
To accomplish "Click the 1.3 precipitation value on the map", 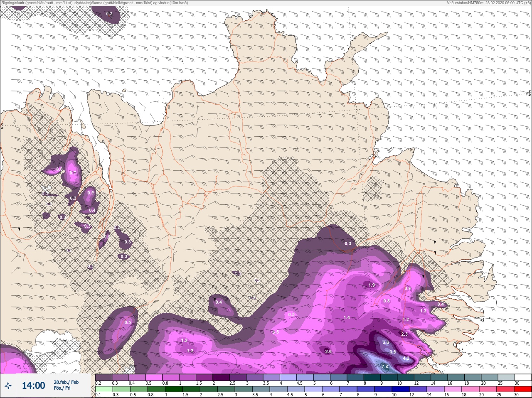I will [x=423, y=311].
